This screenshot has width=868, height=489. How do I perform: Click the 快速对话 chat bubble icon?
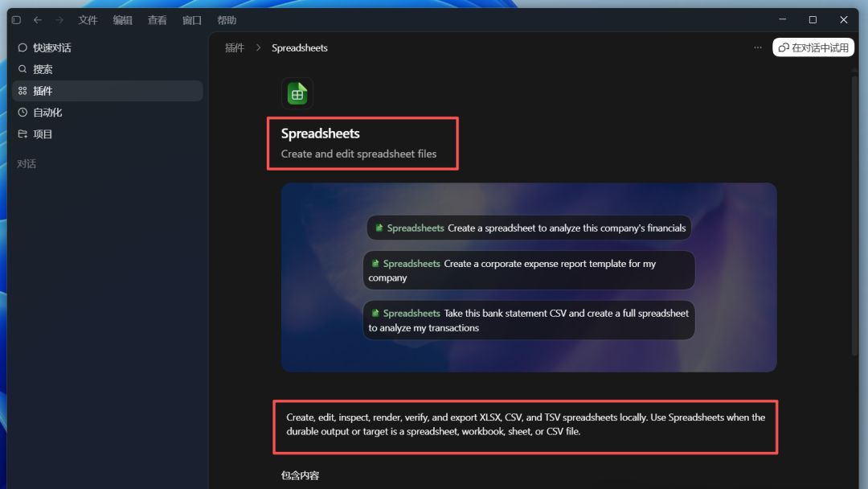[x=23, y=47]
